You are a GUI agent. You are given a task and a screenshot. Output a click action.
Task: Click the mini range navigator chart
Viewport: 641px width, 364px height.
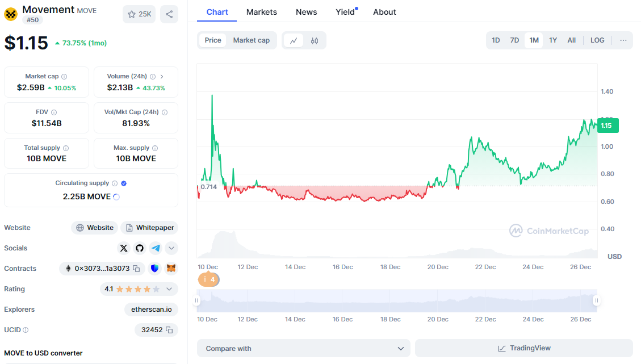pos(396,300)
